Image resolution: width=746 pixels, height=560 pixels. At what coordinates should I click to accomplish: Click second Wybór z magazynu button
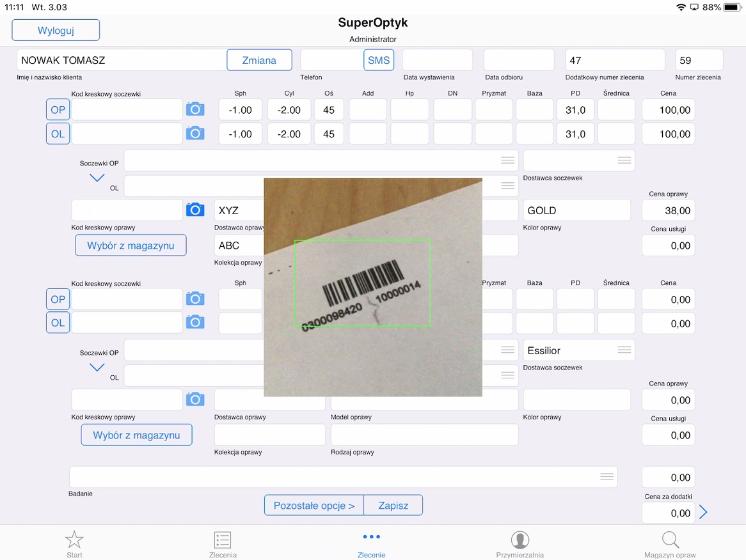(136, 435)
